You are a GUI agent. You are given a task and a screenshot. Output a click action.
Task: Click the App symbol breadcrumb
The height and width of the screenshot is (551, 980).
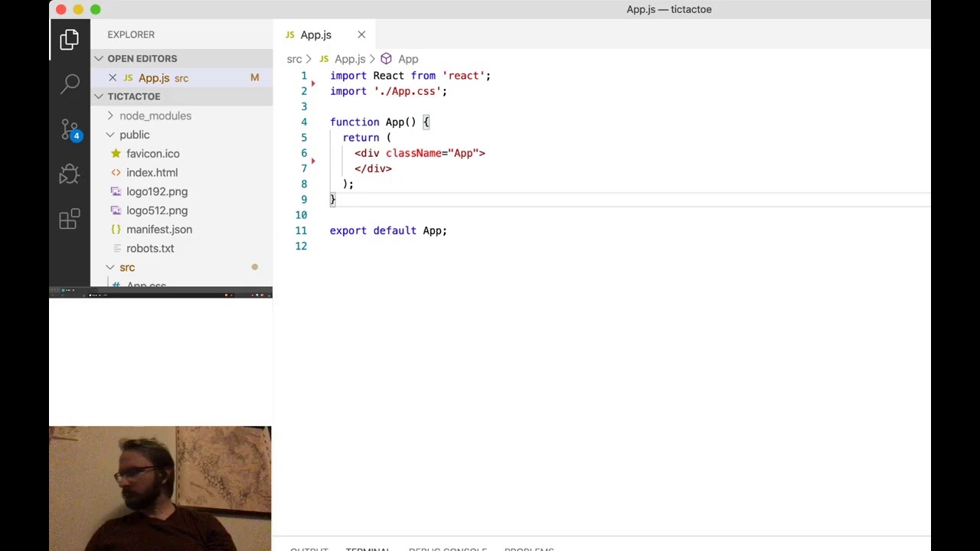(407, 59)
